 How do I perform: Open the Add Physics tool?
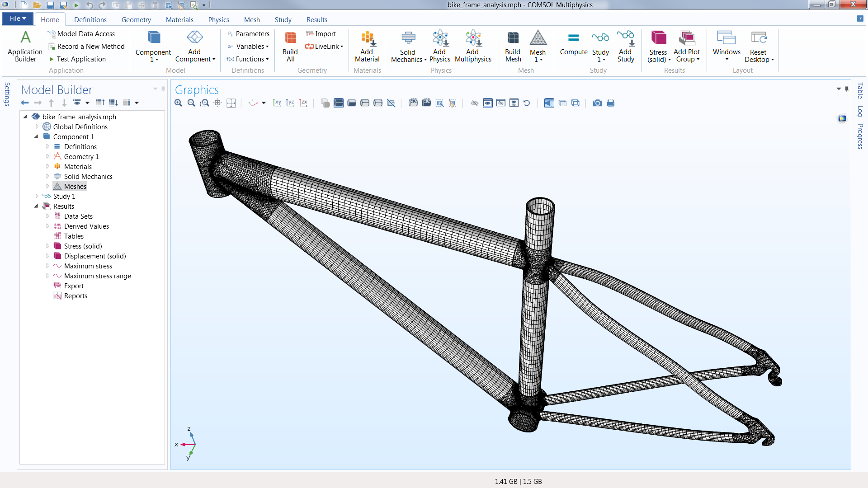pos(439,44)
